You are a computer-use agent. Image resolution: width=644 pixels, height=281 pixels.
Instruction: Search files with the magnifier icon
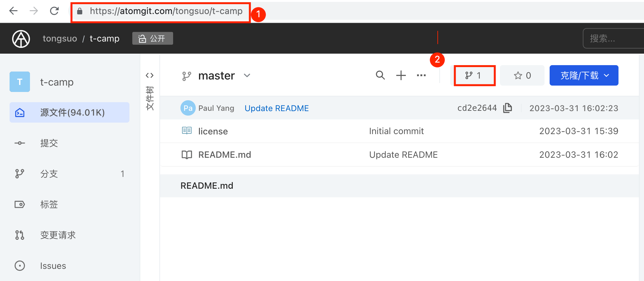click(x=380, y=75)
